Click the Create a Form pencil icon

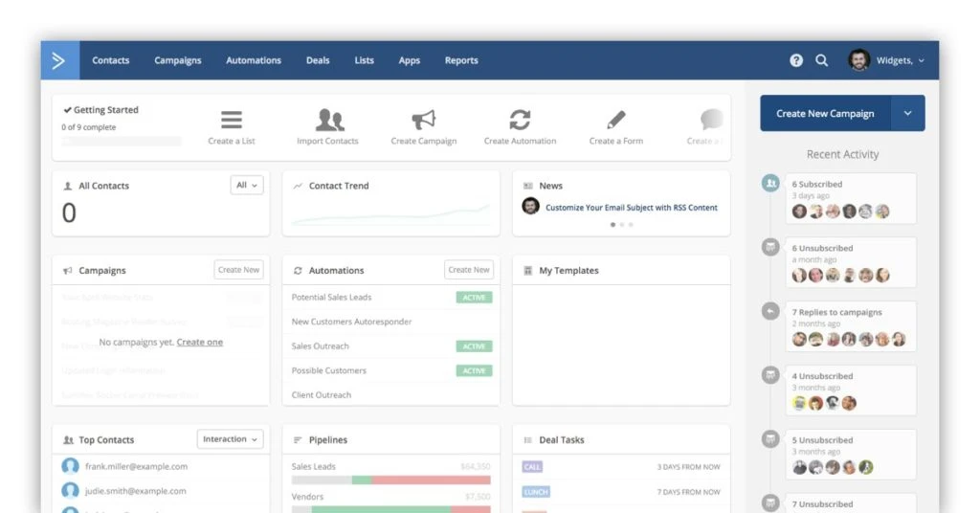(615, 120)
